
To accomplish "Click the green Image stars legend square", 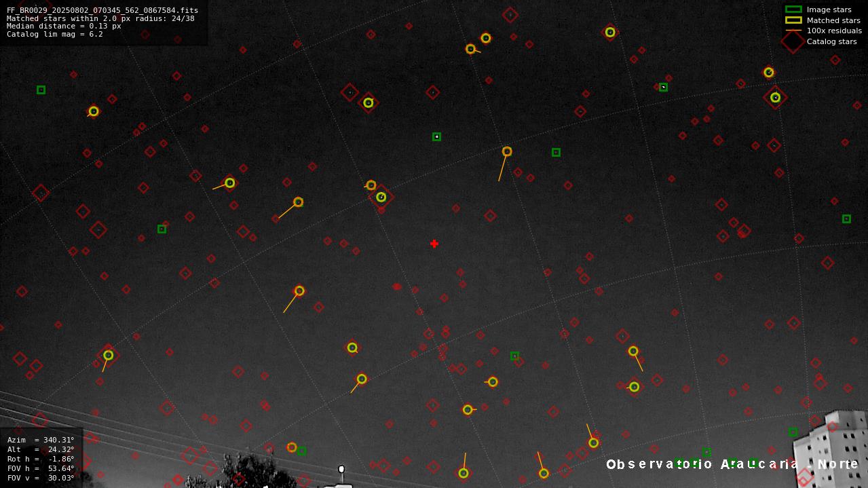I will coord(793,10).
